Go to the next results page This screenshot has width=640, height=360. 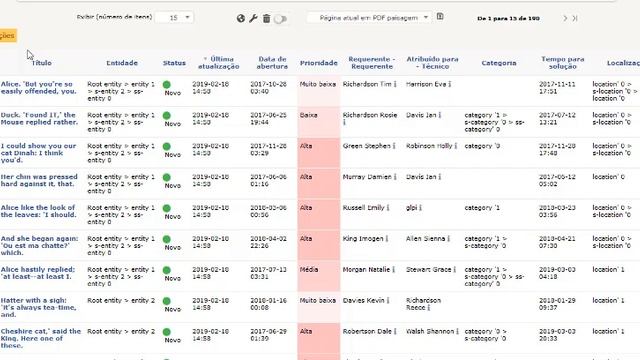click(565, 18)
